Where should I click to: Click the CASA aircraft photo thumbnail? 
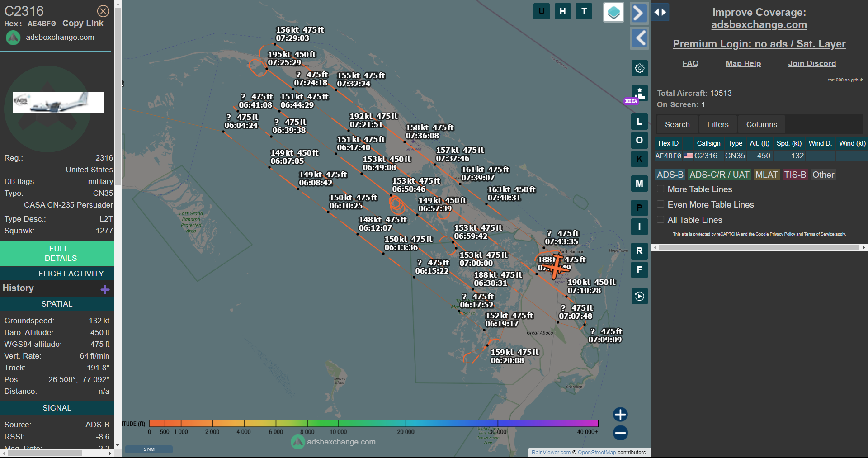[58, 103]
